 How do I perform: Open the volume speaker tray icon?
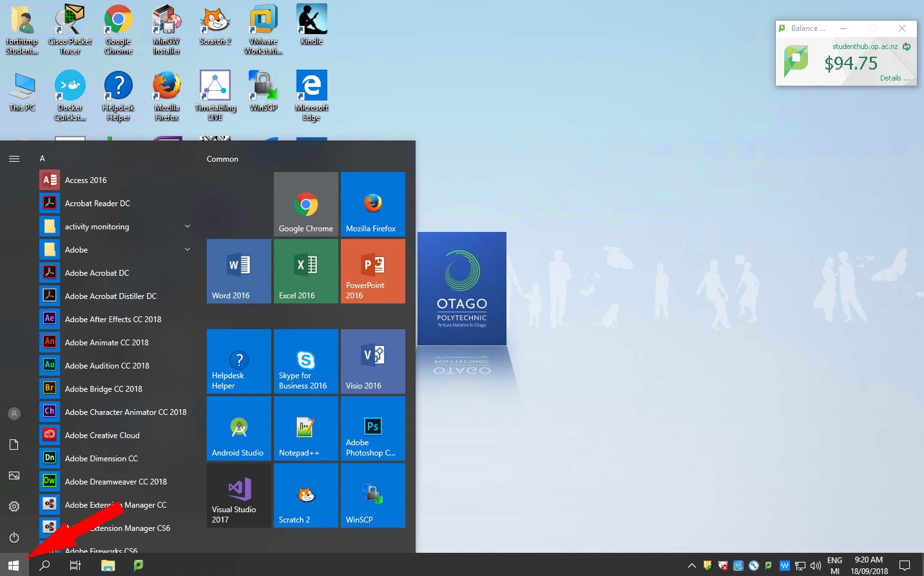point(815,566)
